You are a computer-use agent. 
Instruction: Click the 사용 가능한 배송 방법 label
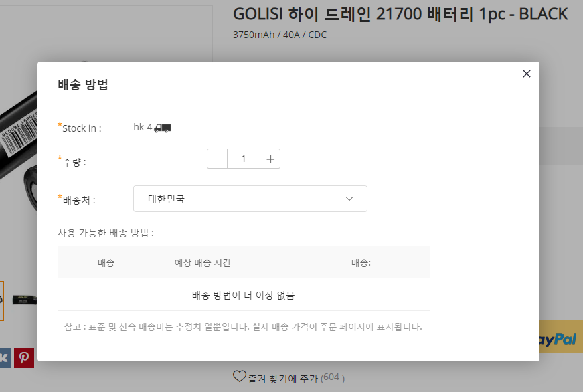pos(106,233)
